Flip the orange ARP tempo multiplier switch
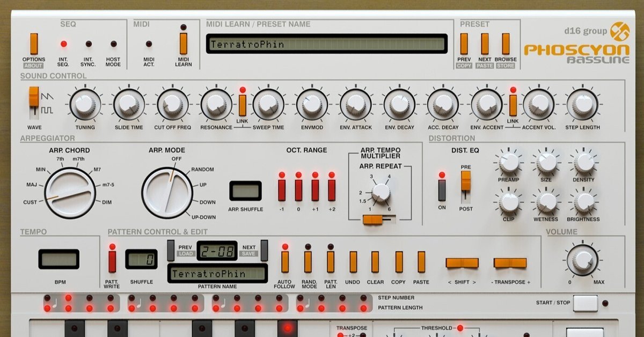This screenshot has height=337, width=644. pyautogui.click(x=378, y=219)
